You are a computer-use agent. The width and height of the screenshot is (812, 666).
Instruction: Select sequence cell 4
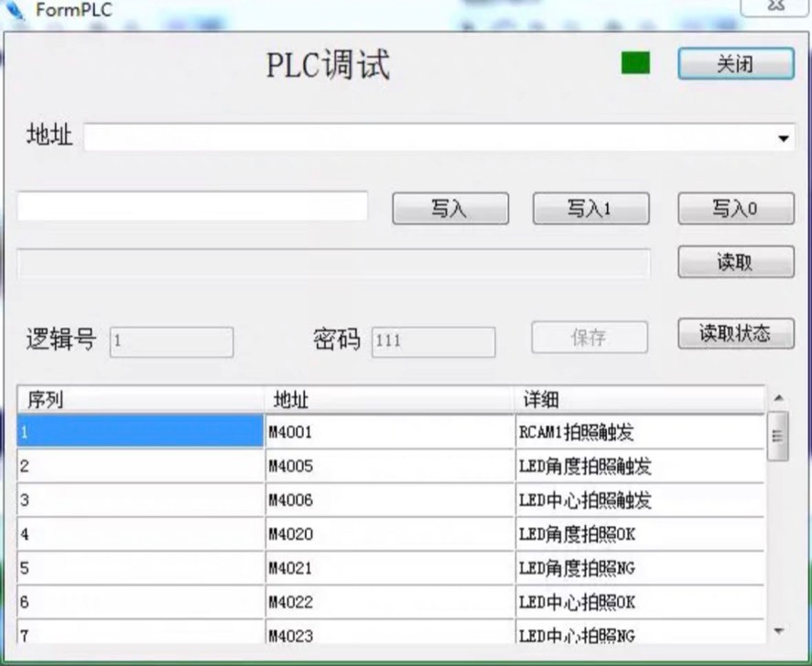141,534
